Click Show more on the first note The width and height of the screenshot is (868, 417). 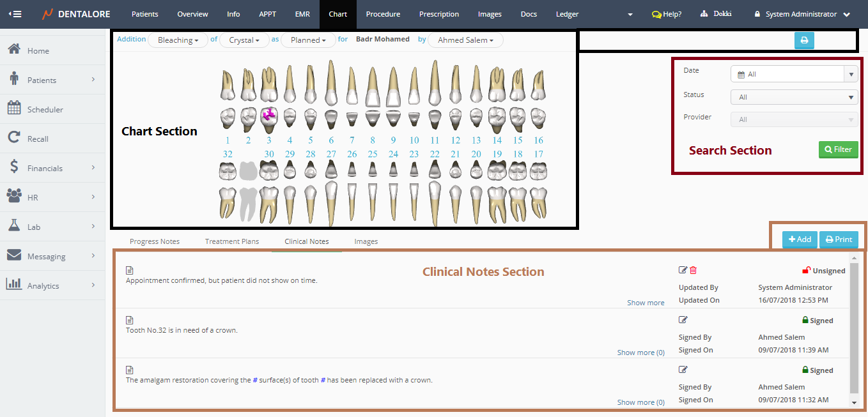pos(645,303)
